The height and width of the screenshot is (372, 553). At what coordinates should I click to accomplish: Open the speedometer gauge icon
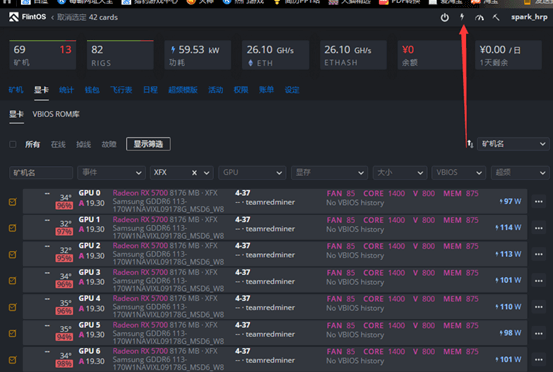[479, 17]
